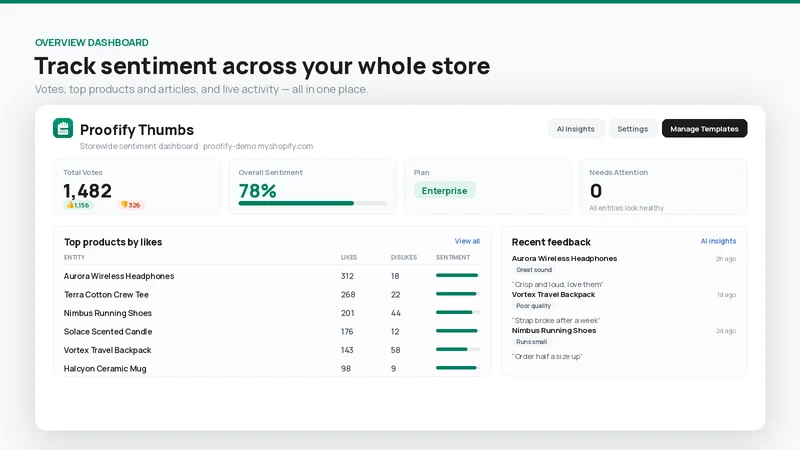Click the Great sound feedback tag
800x450 pixels.
point(534,270)
